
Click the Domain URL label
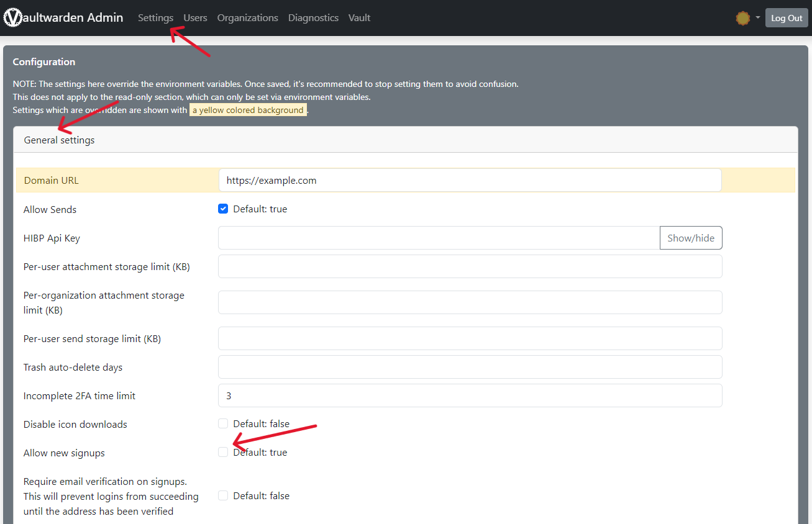click(x=52, y=181)
